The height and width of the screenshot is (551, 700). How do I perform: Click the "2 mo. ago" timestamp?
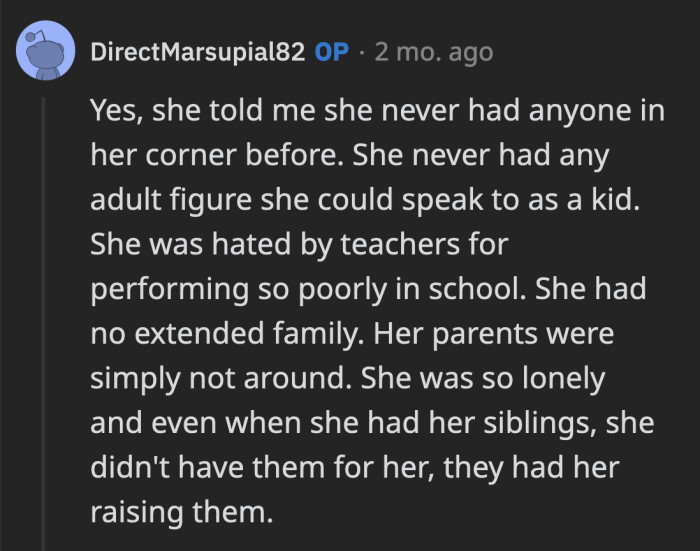pyautogui.click(x=433, y=53)
